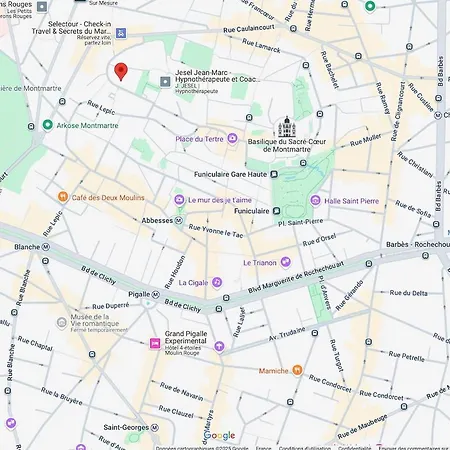Click the red location pin marker
The width and height of the screenshot is (450, 450).
point(121,72)
